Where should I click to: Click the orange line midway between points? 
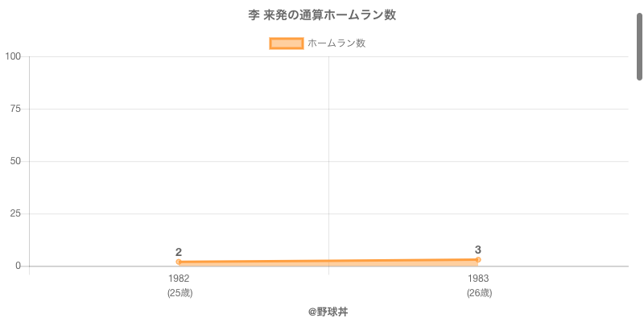328,261
